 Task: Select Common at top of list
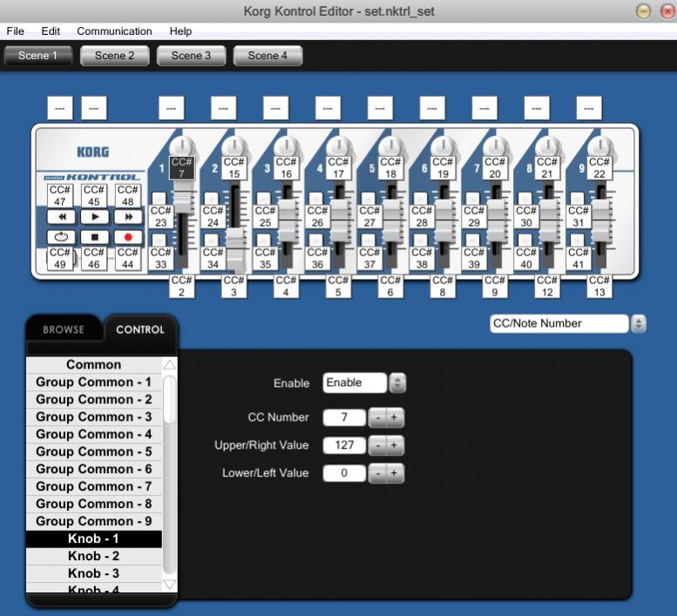point(94,365)
